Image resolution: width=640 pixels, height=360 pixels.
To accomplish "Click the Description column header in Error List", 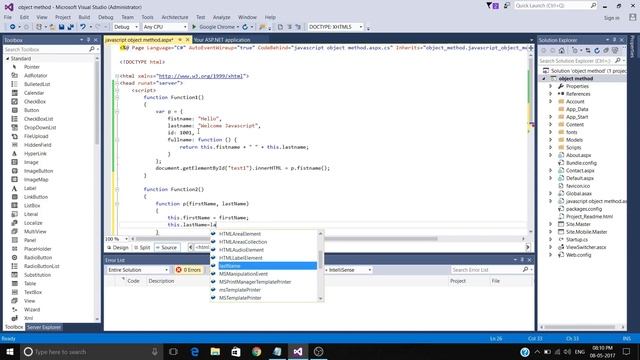I will point(161,281).
